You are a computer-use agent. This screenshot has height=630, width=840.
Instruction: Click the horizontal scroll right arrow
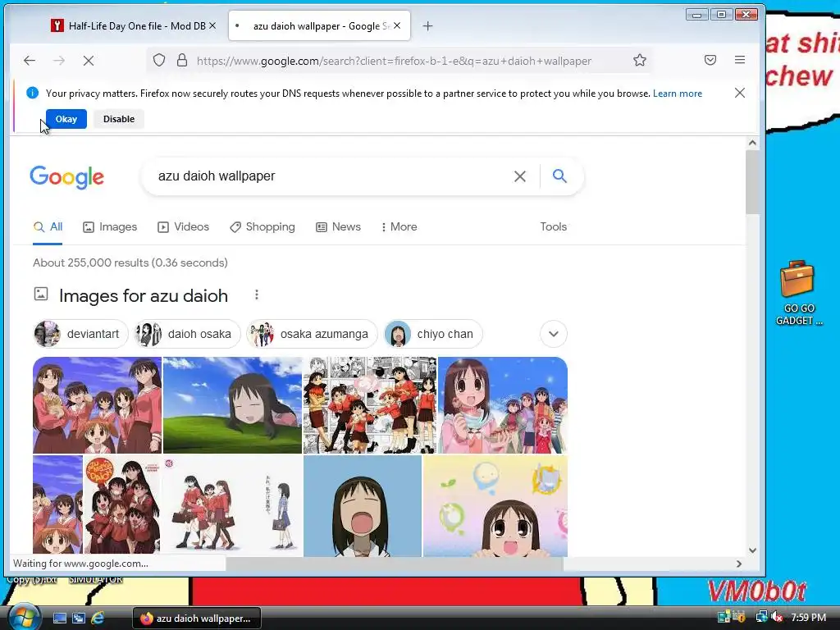pyautogui.click(x=739, y=564)
